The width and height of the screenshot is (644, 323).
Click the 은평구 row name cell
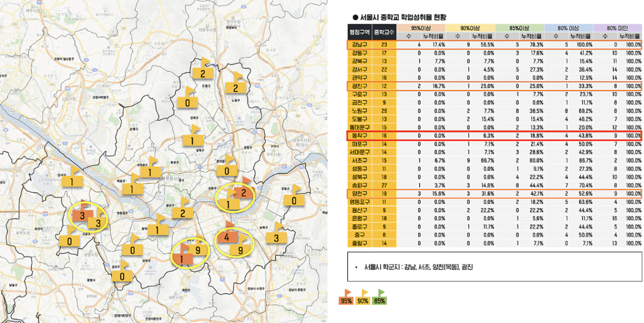pyautogui.click(x=359, y=218)
